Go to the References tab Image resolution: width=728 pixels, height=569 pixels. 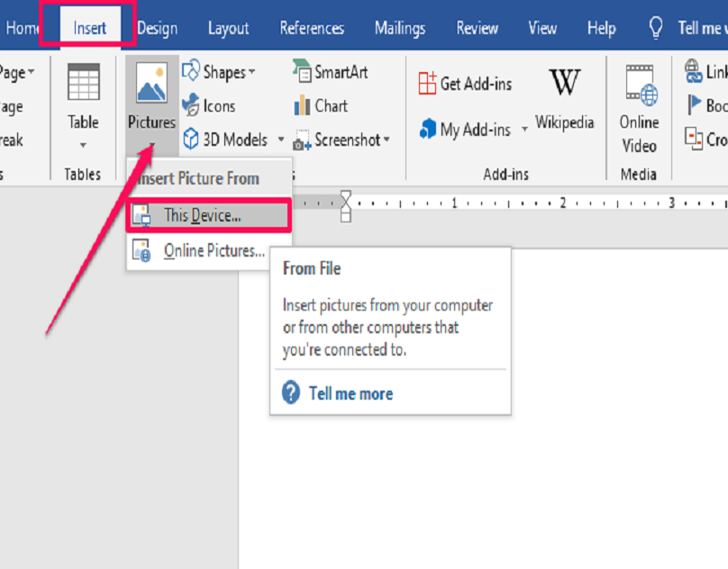point(312,28)
